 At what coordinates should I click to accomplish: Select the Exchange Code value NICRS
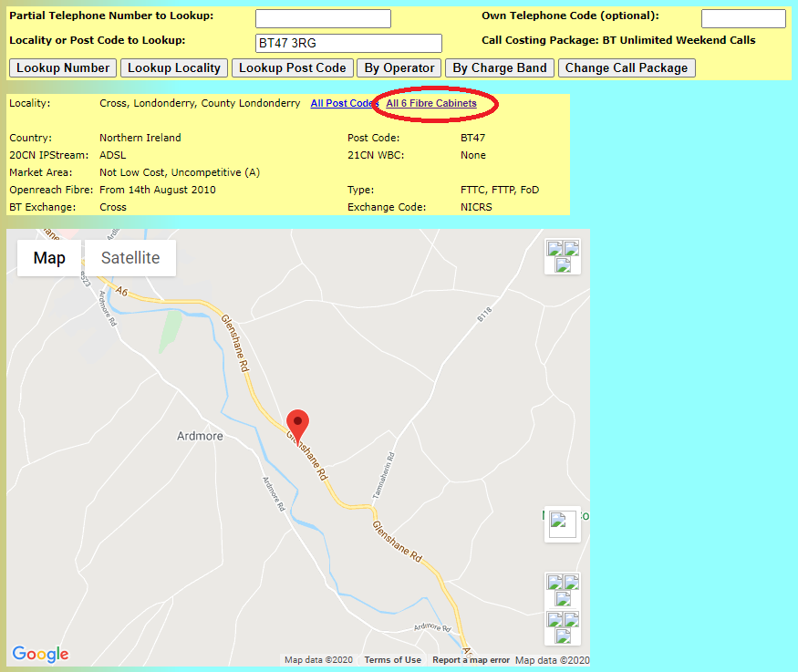point(476,207)
